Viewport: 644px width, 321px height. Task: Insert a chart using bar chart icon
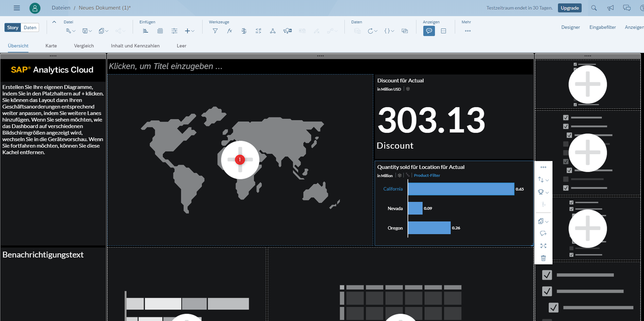point(146,31)
